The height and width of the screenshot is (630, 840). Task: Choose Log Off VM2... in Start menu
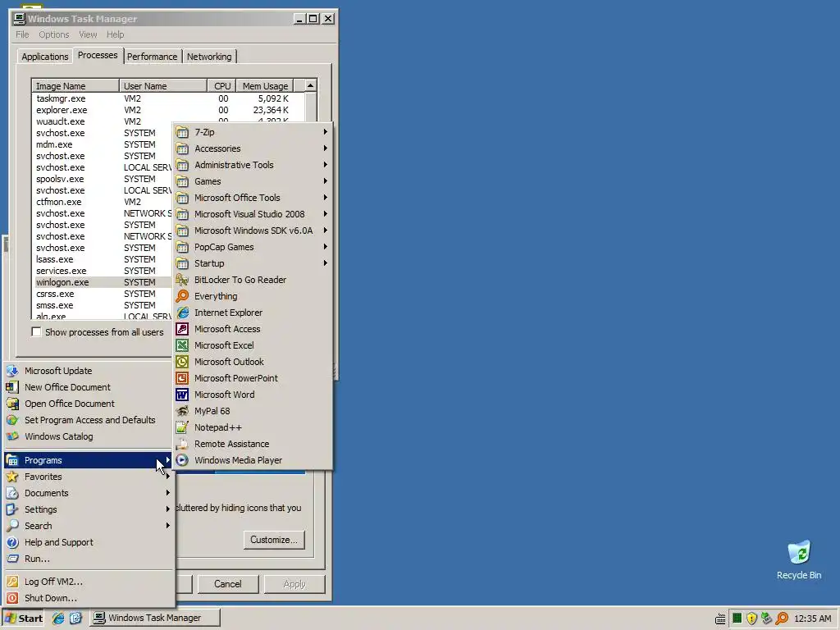click(89, 582)
